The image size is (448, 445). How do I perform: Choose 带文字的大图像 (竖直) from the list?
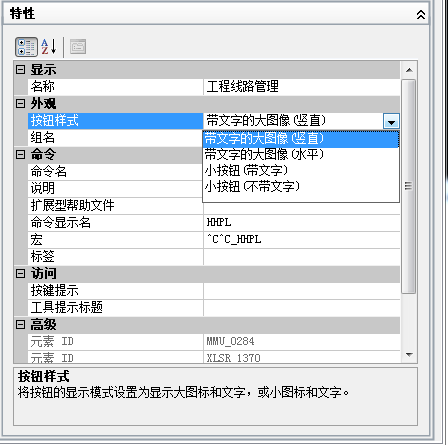tap(301, 139)
